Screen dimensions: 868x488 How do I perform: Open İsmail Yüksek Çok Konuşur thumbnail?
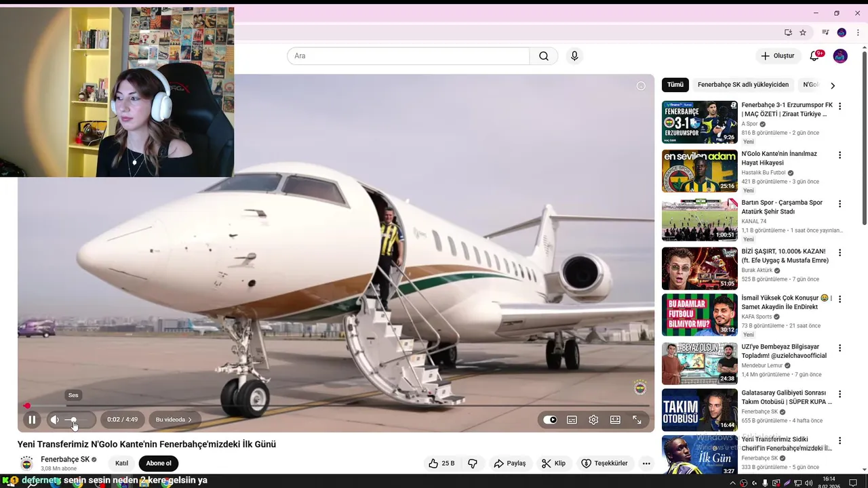(699, 314)
